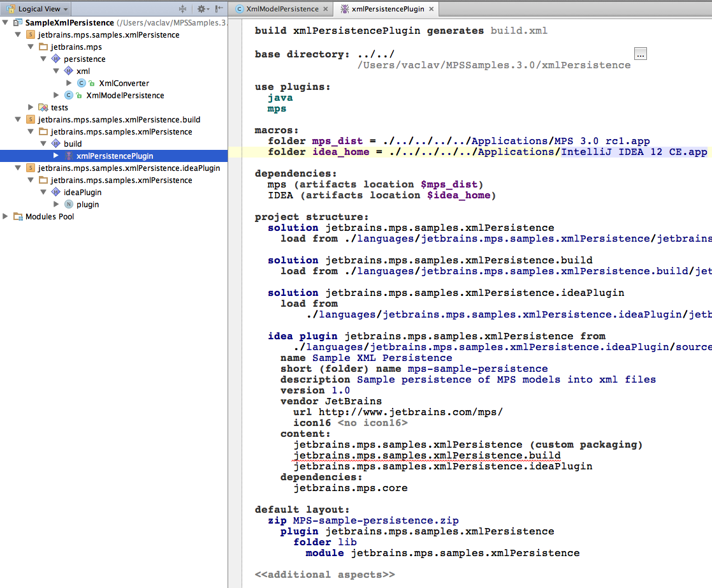Expand the plugin node under ideaPlugin
712x588 pixels.
(56, 204)
